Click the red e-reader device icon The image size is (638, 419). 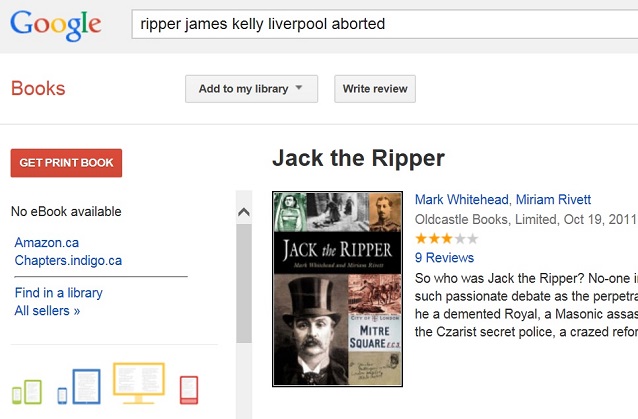[x=189, y=390]
